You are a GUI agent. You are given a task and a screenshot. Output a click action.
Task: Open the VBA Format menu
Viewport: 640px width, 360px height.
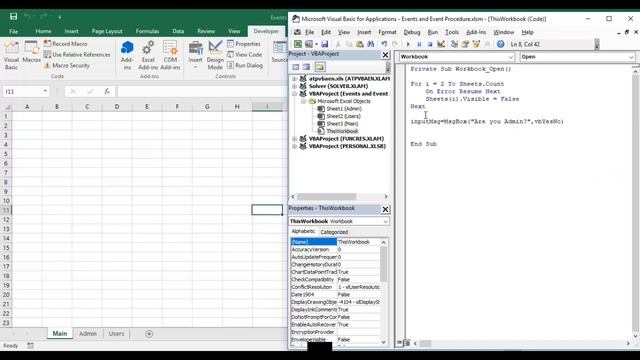(387, 32)
